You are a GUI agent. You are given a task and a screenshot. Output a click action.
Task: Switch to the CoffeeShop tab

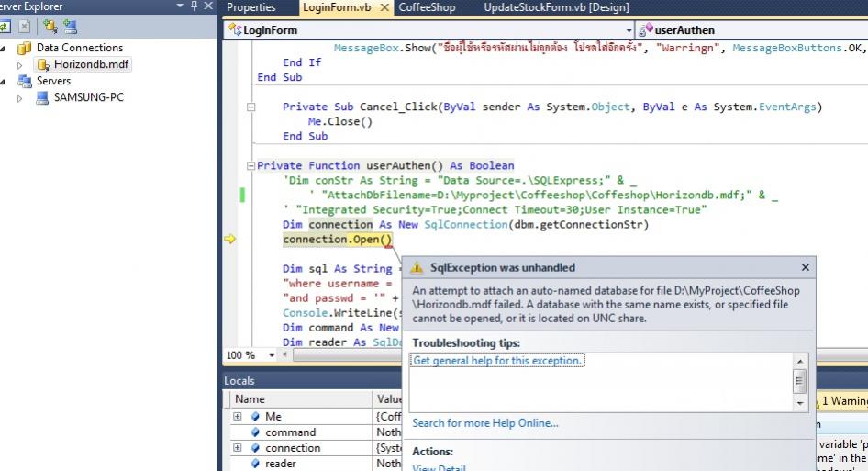[427, 7]
